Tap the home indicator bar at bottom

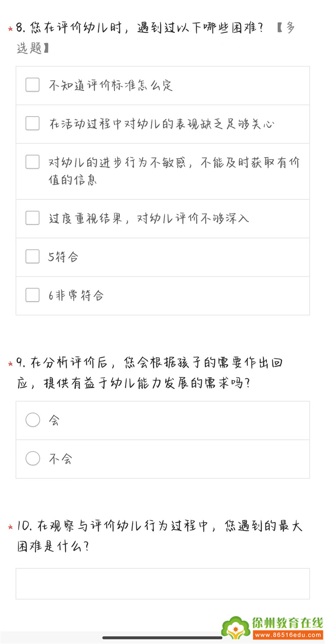pos(162,637)
